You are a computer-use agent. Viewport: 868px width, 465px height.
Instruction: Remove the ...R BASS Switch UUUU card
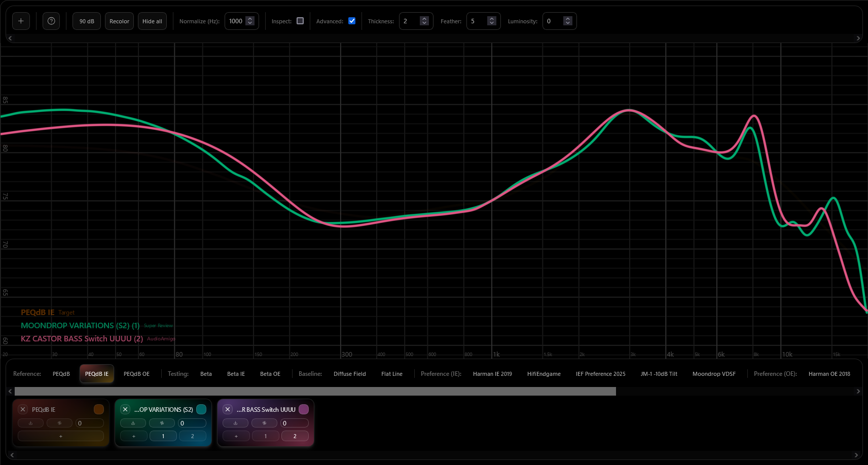[x=228, y=409]
